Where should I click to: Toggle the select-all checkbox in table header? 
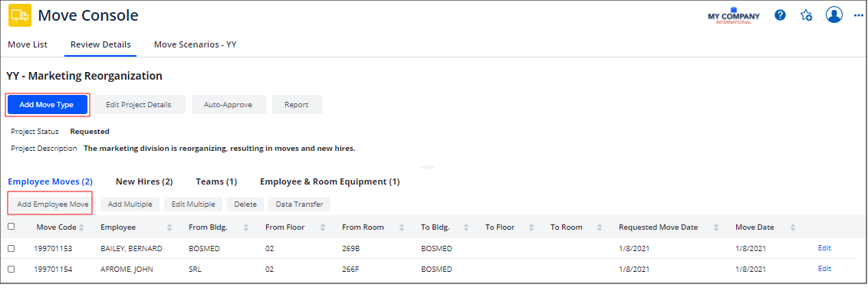[11, 226]
